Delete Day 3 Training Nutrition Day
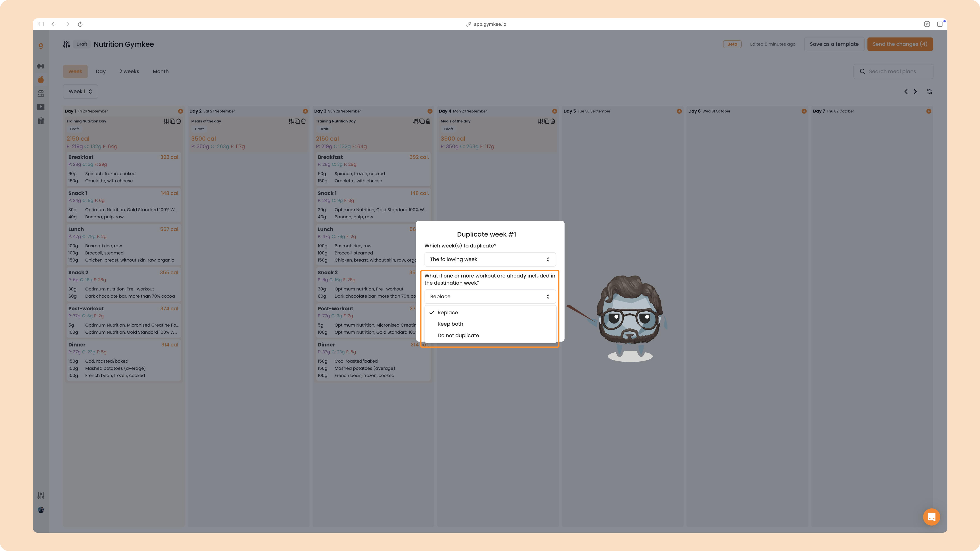The height and width of the screenshot is (551, 980). tap(428, 121)
